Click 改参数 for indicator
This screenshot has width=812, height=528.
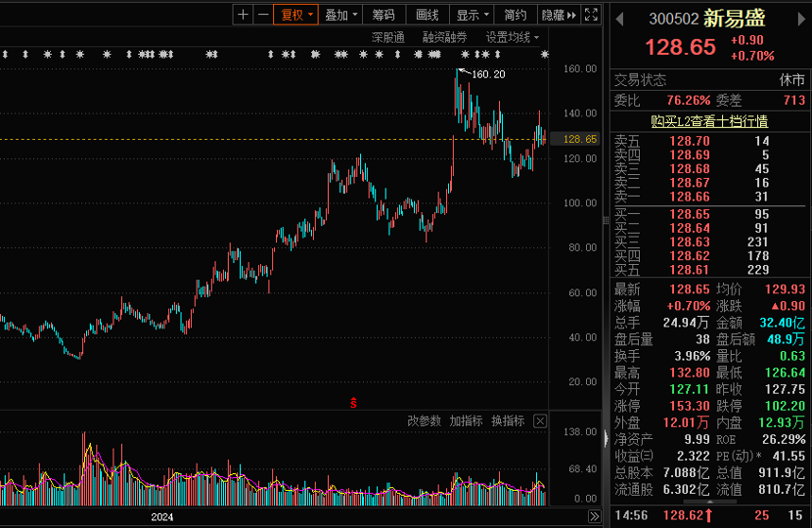[424, 420]
